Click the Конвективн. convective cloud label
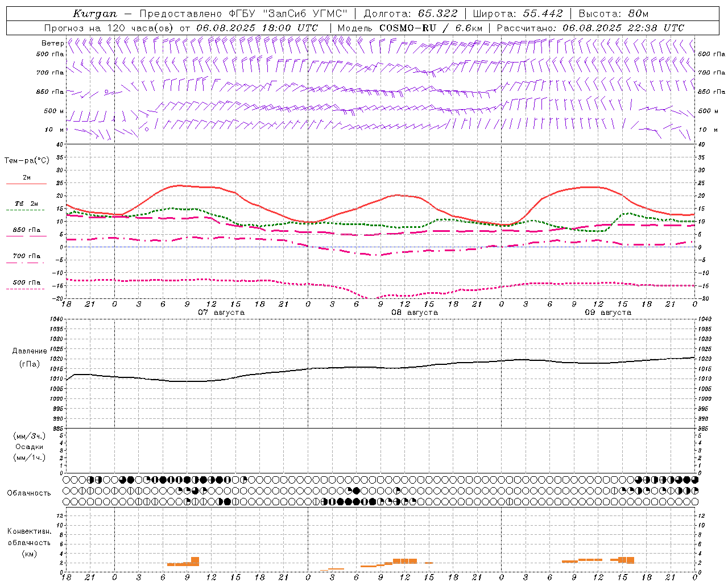The height and width of the screenshot is (582, 728). [29, 531]
